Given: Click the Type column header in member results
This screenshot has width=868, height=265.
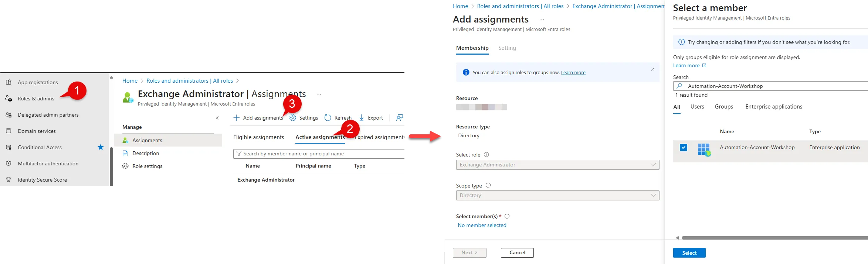Looking at the screenshot, I should click(815, 131).
